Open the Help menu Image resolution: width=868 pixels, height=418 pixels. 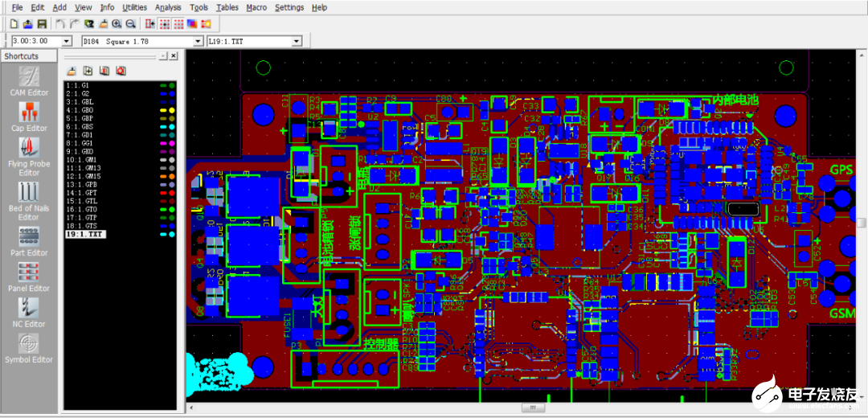click(319, 7)
